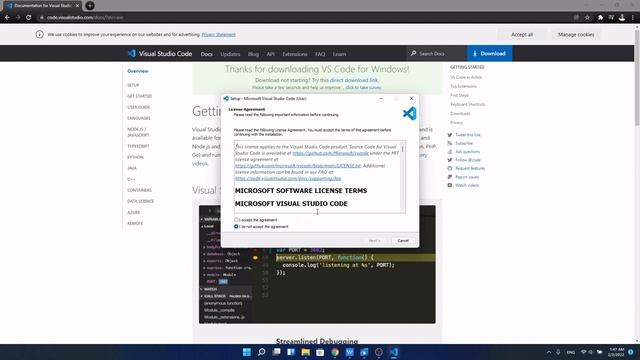The width and height of the screenshot is (640, 360).
Task: Open a new browser tab with plus
Action: [90, 6]
